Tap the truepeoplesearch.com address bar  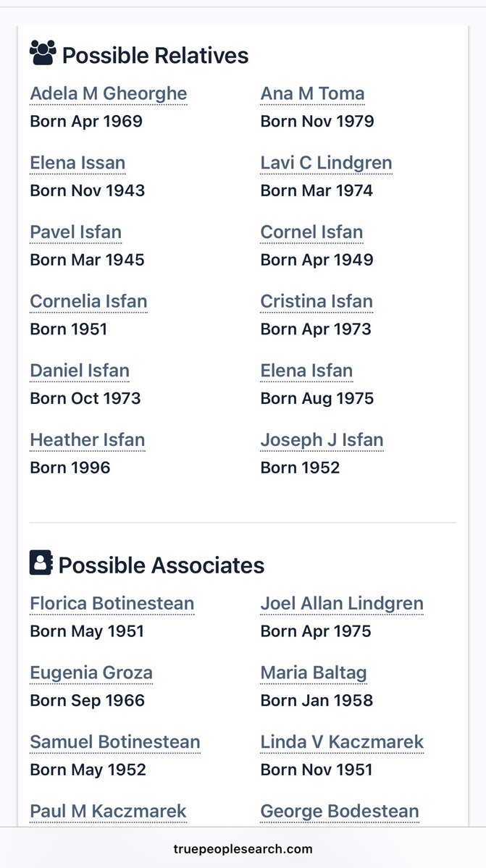(243, 849)
